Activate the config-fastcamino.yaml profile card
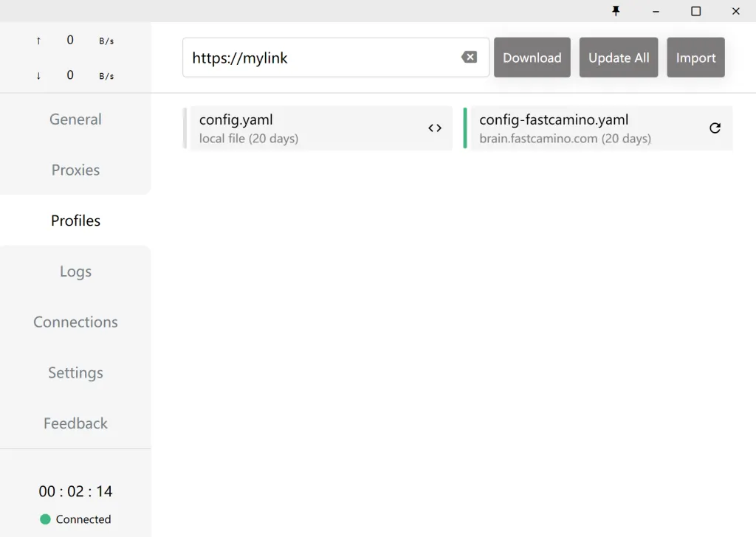Image resolution: width=756 pixels, height=537 pixels. 583,128
